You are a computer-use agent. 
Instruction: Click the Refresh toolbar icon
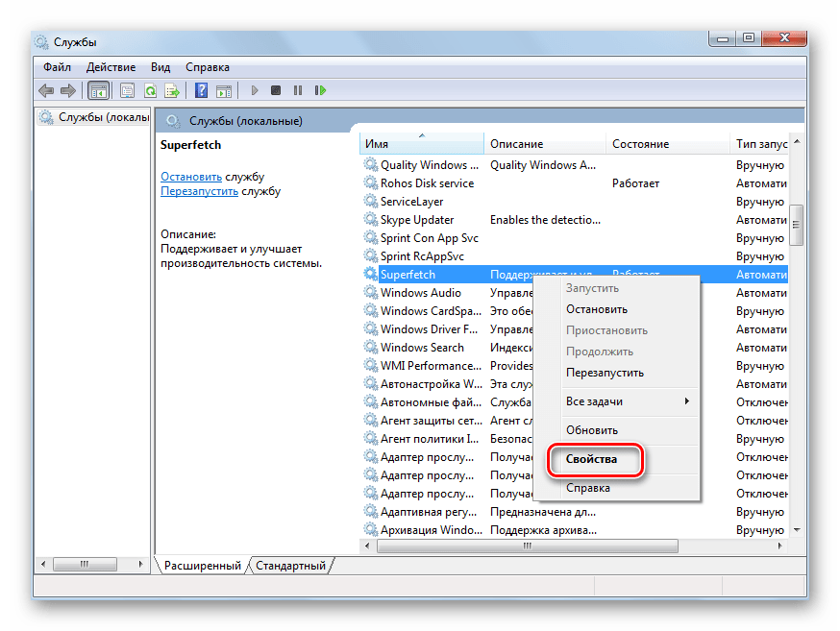(150, 90)
